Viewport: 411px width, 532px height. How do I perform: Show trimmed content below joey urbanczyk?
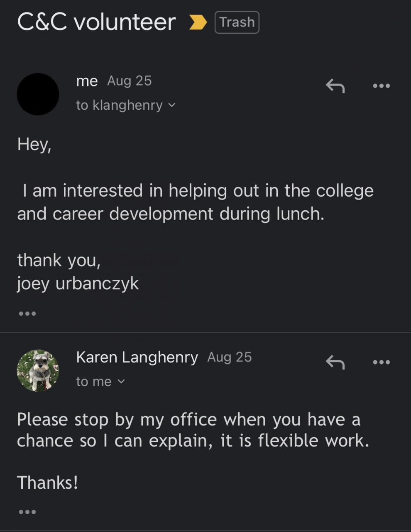point(27,313)
